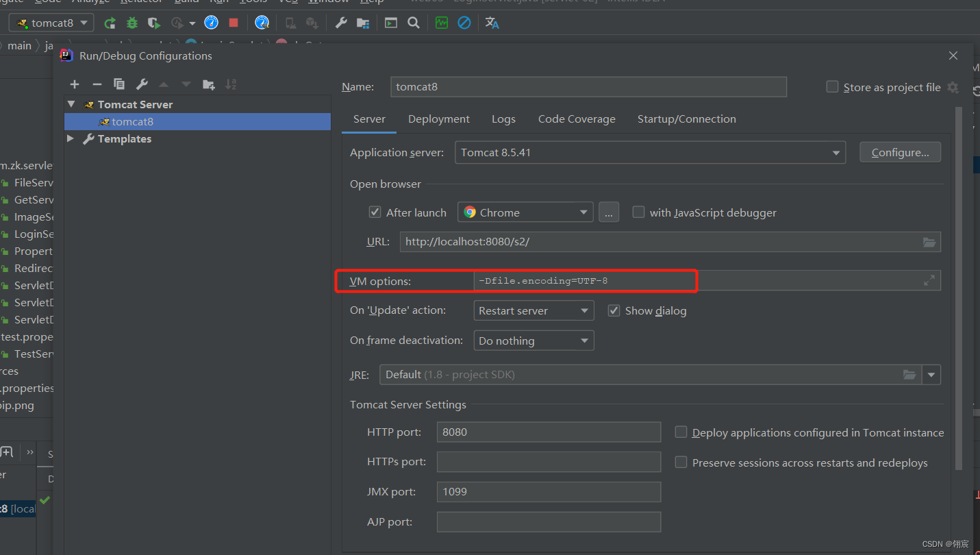
Task: Expand the Templates tree node
Action: [71, 138]
